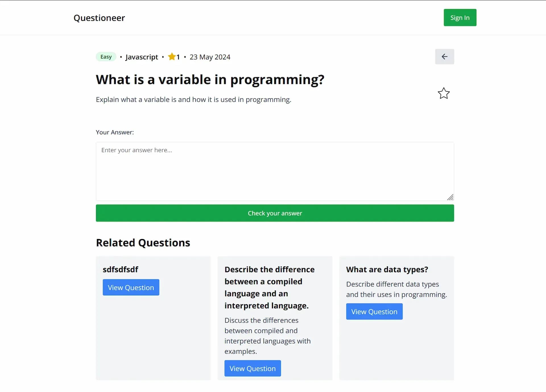This screenshot has height=392, width=546.
Task: Click the back arrow icon
Action: pos(444,56)
